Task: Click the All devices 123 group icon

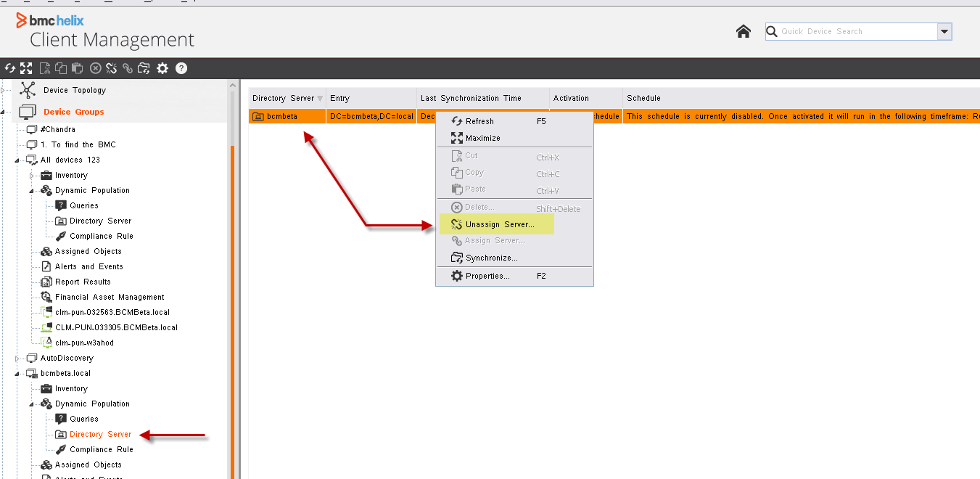Action: [31, 160]
